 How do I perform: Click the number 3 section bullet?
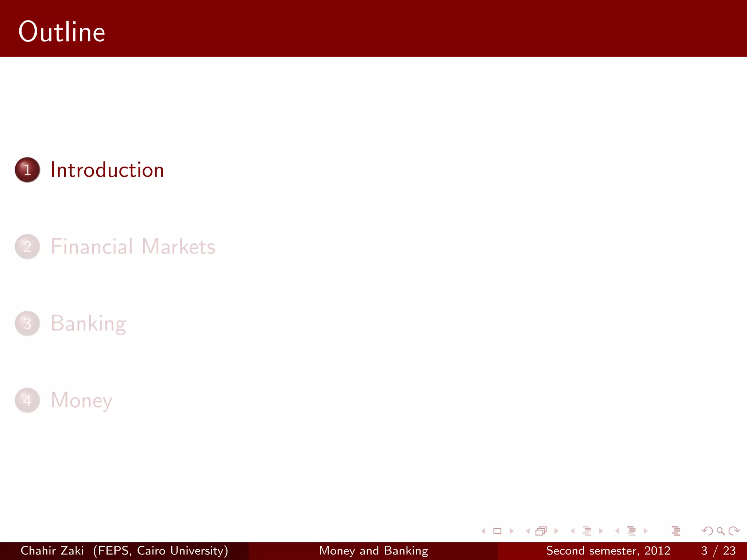tap(27, 323)
